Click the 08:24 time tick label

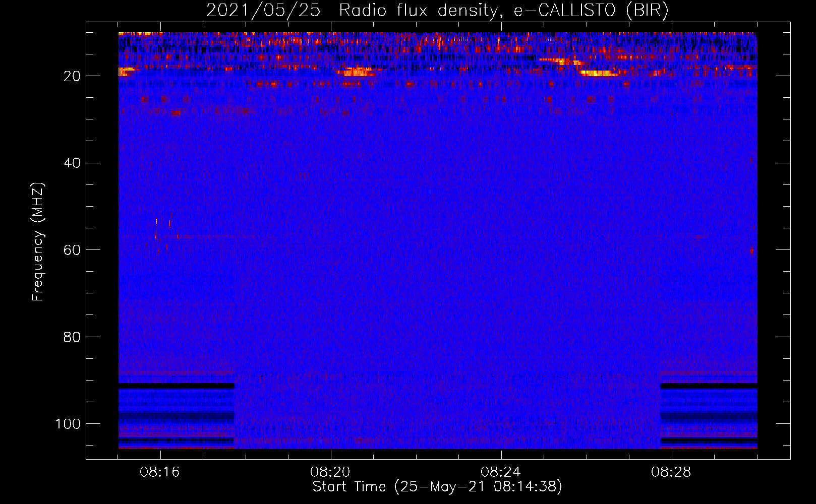click(x=501, y=472)
